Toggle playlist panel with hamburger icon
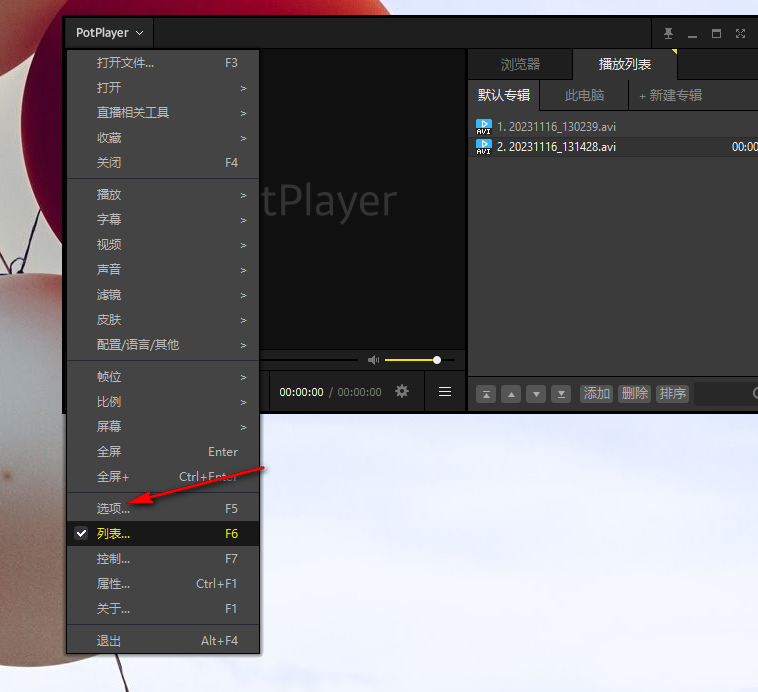Image resolution: width=758 pixels, height=692 pixels. [x=445, y=391]
